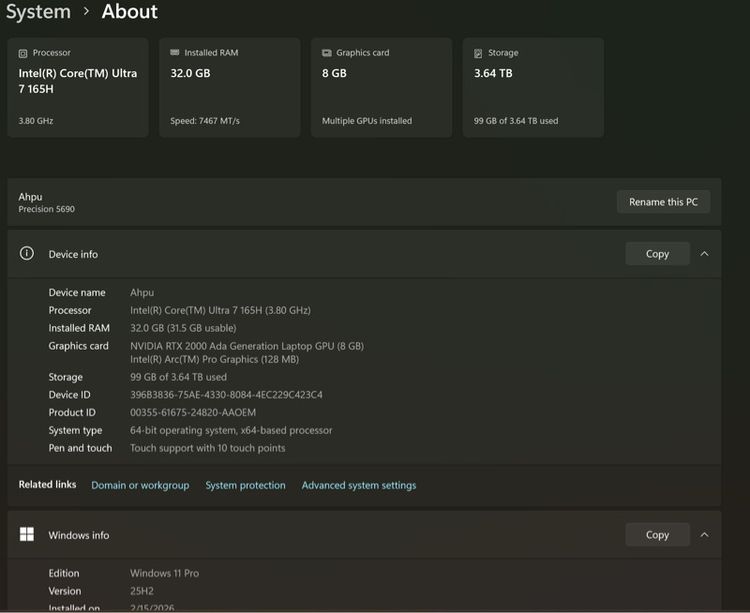
Task: Click the Device info circle icon
Action: 27,253
